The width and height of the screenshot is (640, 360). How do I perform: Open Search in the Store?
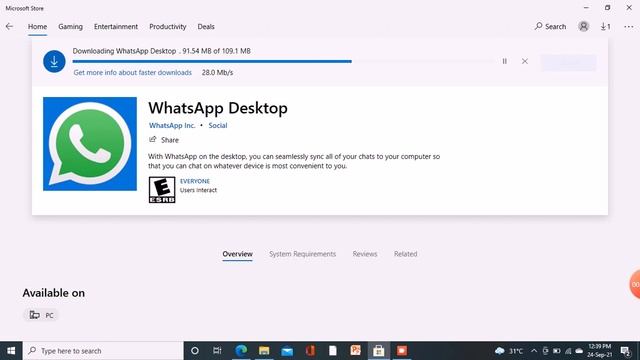(x=550, y=27)
